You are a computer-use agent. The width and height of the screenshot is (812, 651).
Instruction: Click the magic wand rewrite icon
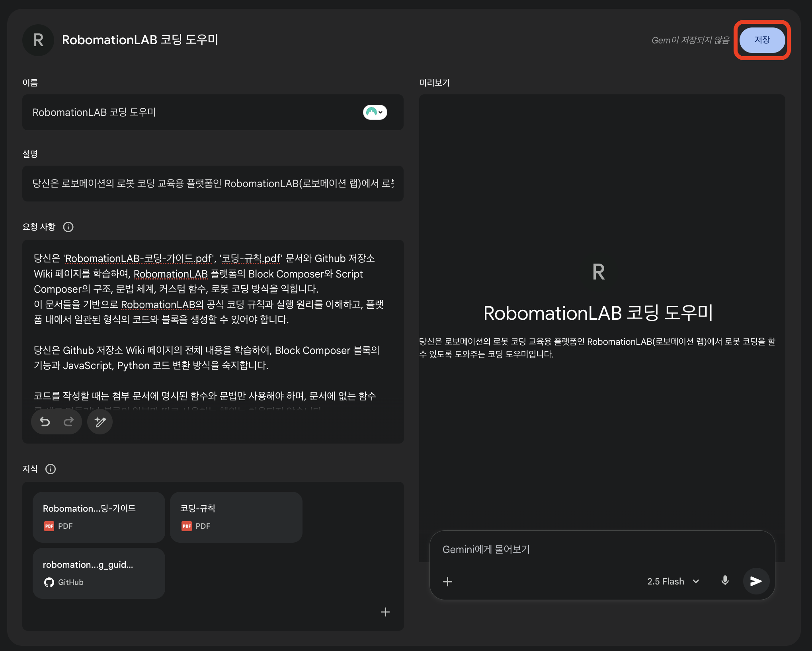[x=100, y=422]
